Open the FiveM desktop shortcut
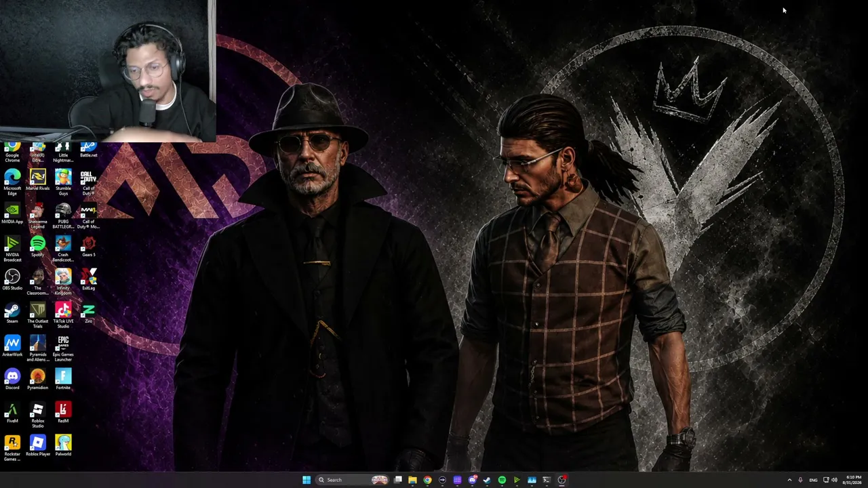The image size is (868, 488). coord(12,412)
